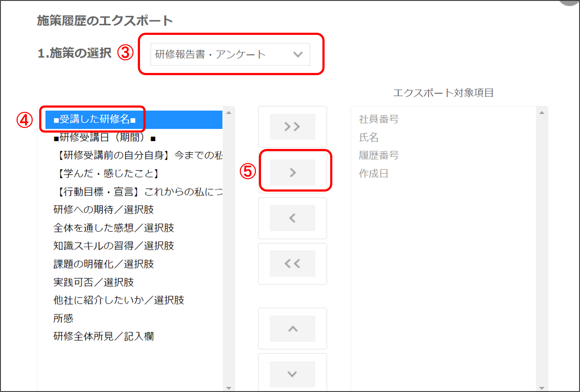Image resolution: width=580 pixels, height=392 pixels.
Task: Click the move down arrow button
Action: coord(292,374)
